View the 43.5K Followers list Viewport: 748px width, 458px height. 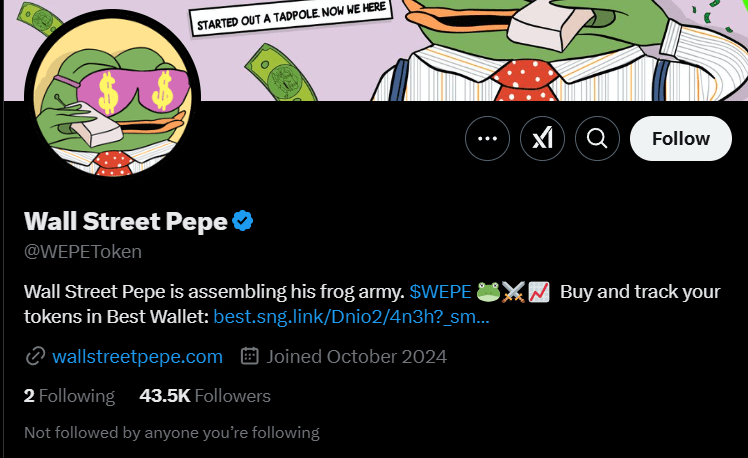(x=205, y=396)
